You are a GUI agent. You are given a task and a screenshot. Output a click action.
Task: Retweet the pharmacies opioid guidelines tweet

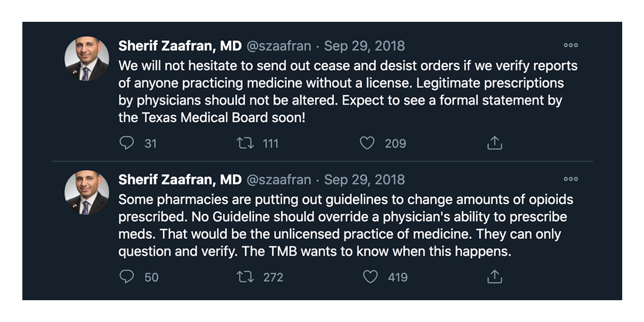(245, 277)
